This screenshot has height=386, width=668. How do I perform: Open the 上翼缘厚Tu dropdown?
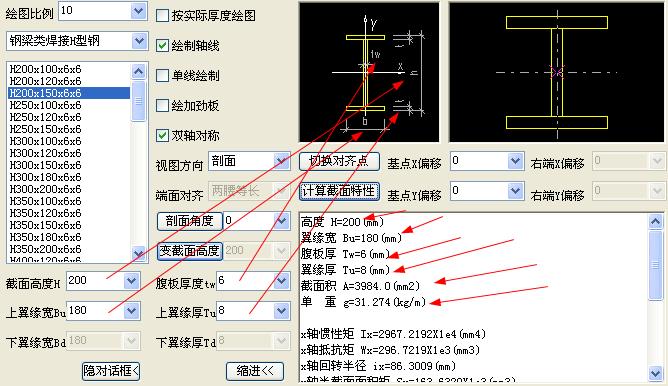click(x=281, y=311)
